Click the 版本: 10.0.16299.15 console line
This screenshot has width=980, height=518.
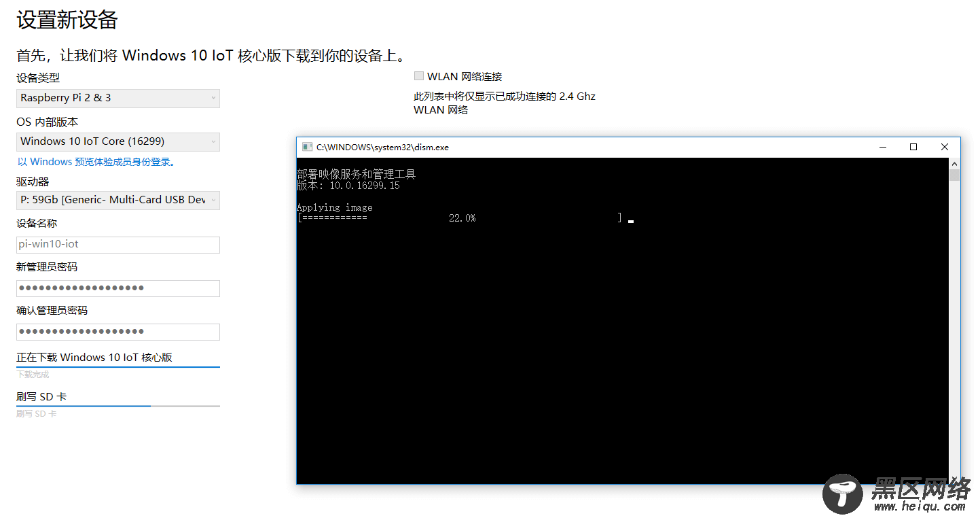pyautogui.click(x=348, y=186)
